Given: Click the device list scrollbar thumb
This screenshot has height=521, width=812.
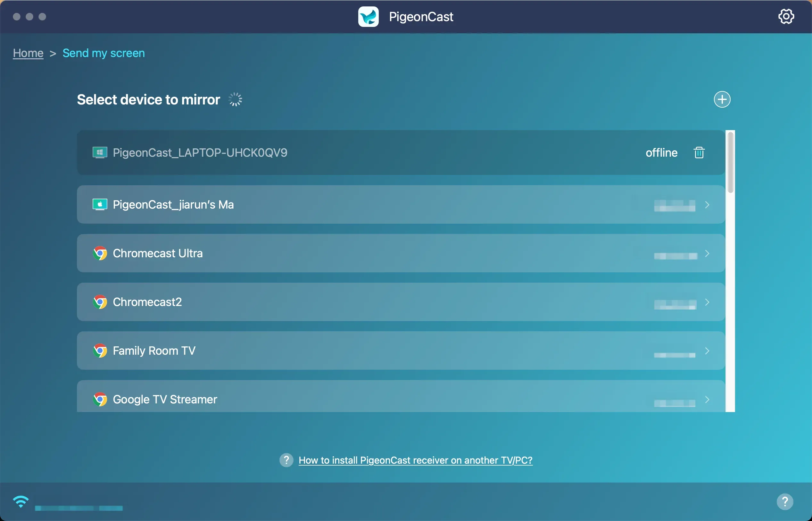Looking at the screenshot, I should pos(731,162).
